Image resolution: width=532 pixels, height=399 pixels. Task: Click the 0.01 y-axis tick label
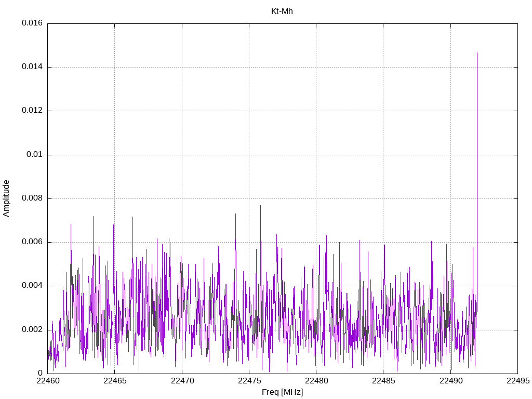pos(34,155)
